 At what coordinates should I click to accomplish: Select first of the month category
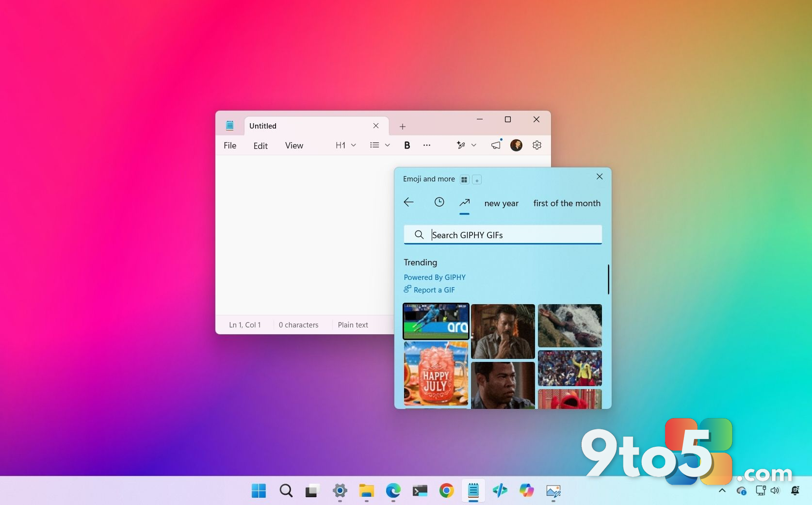[x=567, y=203]
